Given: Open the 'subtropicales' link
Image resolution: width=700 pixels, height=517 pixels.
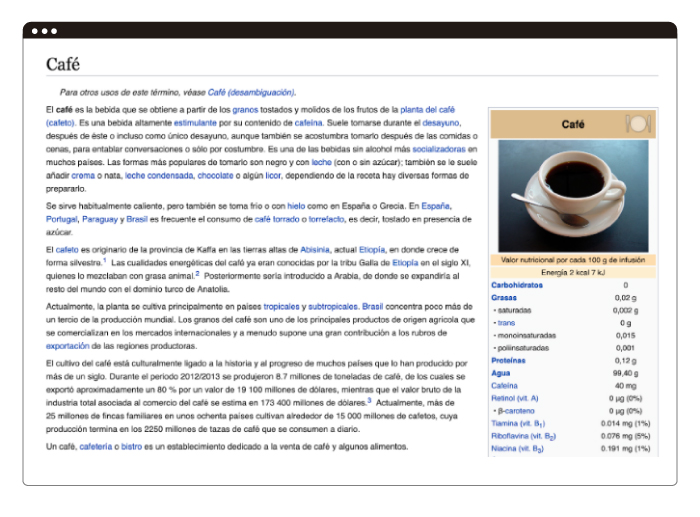Looking at the screenshot, I should click(333, 307).
